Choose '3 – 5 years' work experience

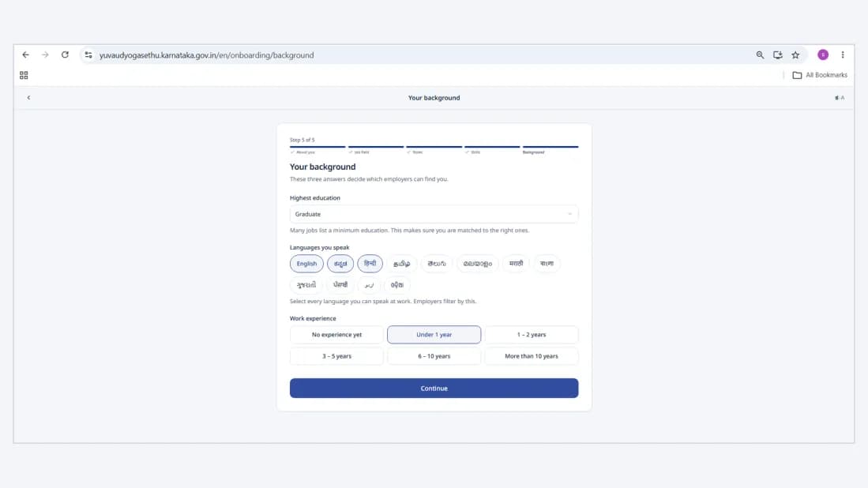[x=336, y=356]
